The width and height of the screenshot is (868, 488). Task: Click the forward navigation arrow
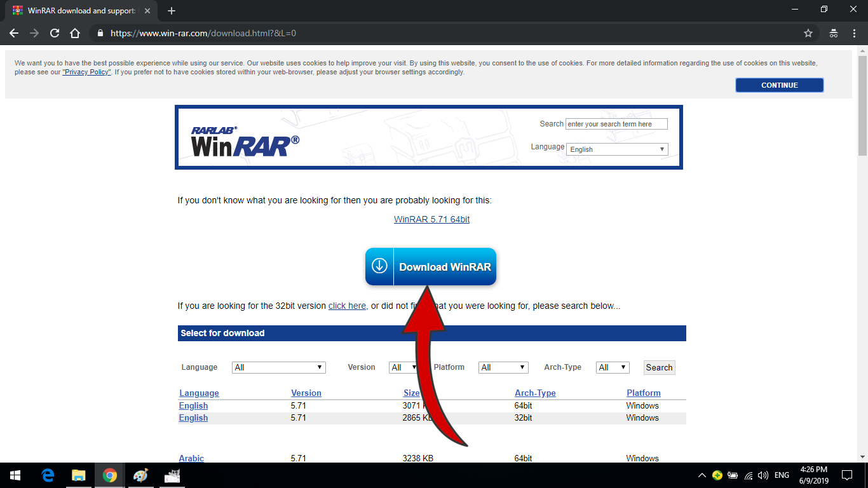34,33
